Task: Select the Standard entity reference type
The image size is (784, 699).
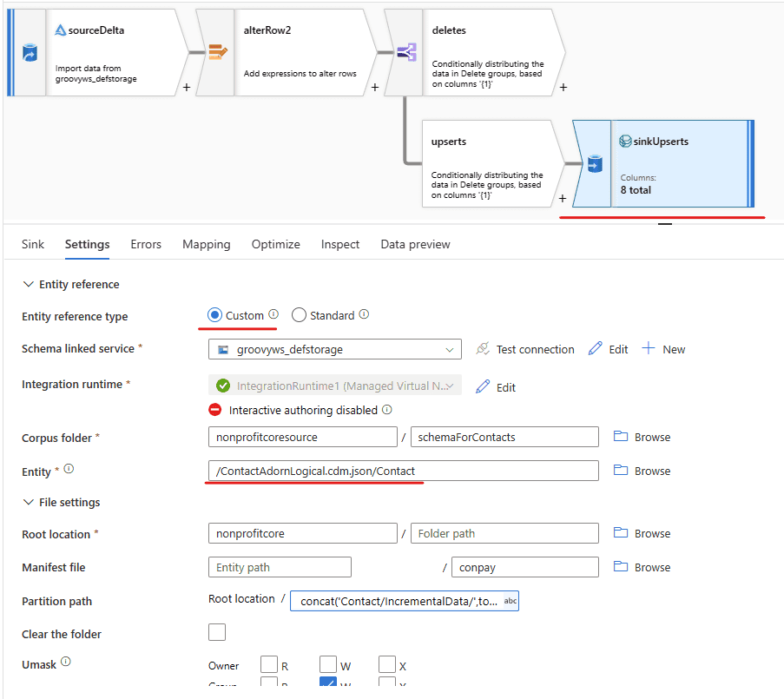Action: [x=299, y=315]
